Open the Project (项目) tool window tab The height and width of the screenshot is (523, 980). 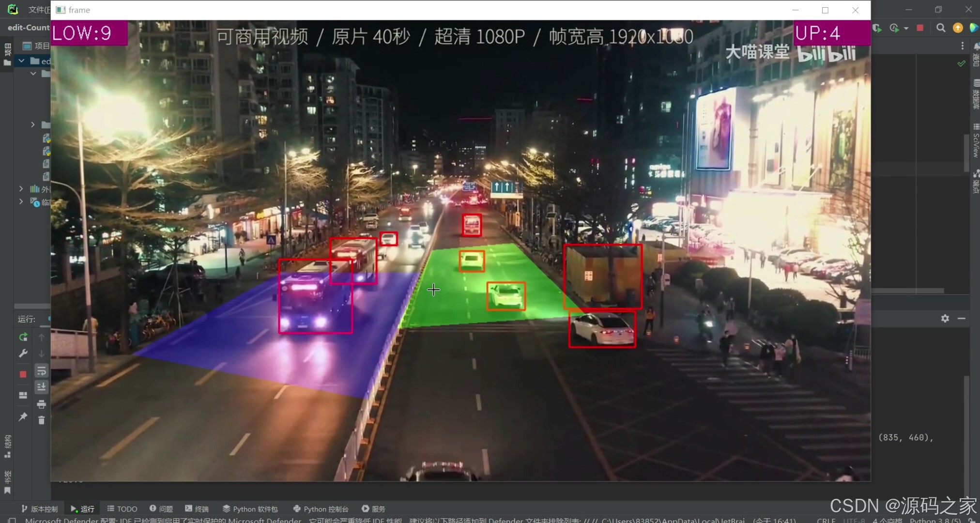pos(7,54)
